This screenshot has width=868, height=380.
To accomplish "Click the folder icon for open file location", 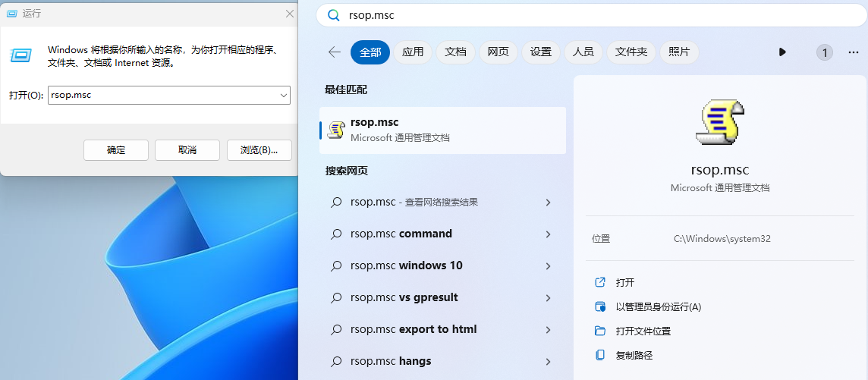I will coord(600,331).
